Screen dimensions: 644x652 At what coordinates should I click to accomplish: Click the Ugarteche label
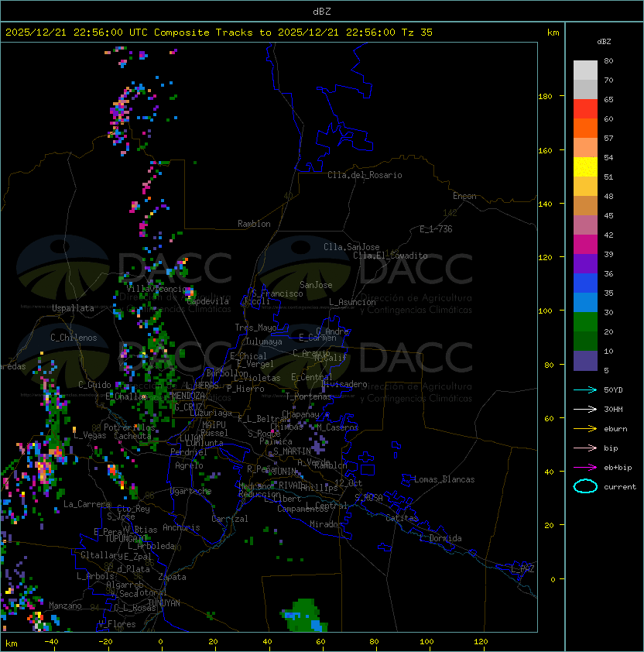(190, 491)
